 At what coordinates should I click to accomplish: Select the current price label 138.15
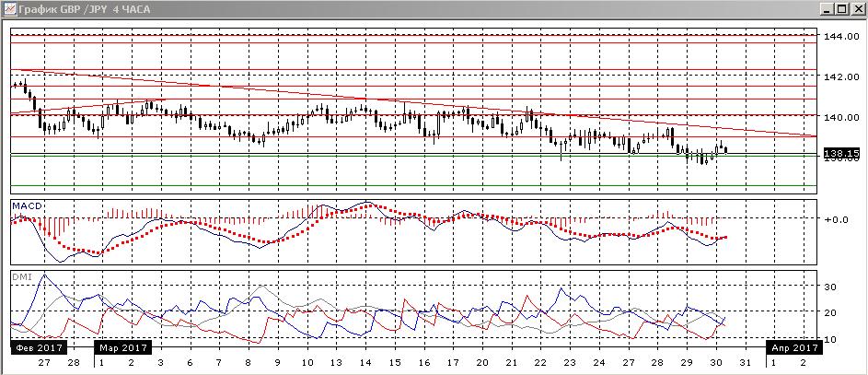(841, 153)
